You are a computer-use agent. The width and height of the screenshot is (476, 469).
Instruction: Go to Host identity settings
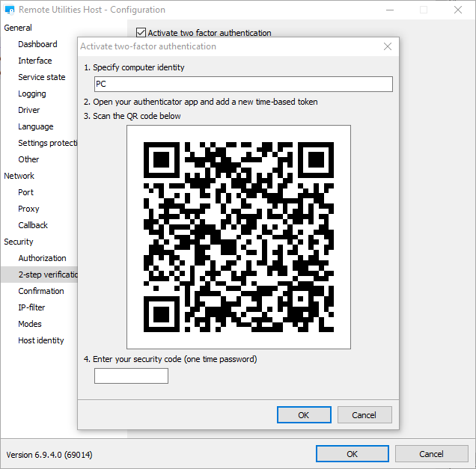coord(41,340)
